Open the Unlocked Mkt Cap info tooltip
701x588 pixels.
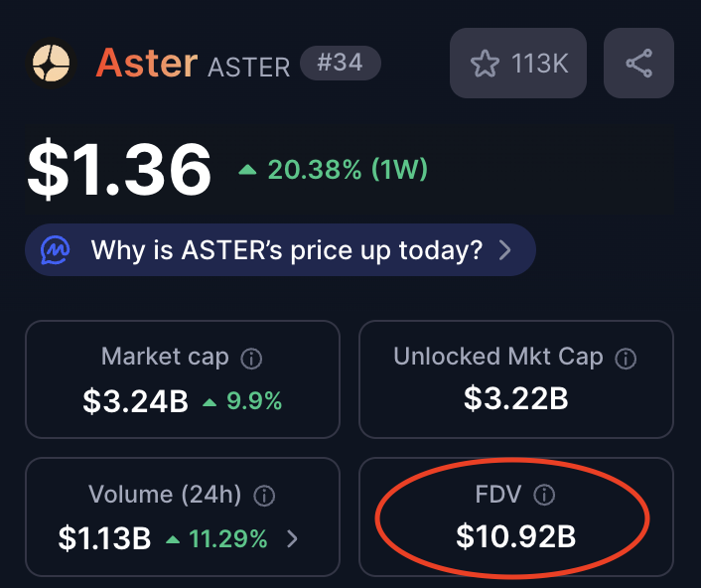[x=626, y=358]
